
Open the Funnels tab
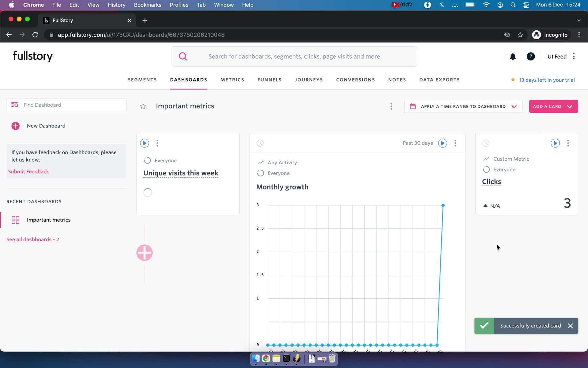(269, 80)
